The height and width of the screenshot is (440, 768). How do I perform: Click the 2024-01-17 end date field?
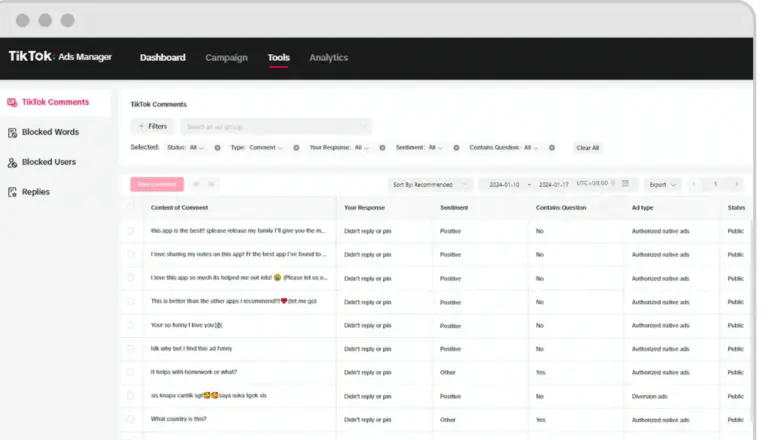(x=553, y=185)
